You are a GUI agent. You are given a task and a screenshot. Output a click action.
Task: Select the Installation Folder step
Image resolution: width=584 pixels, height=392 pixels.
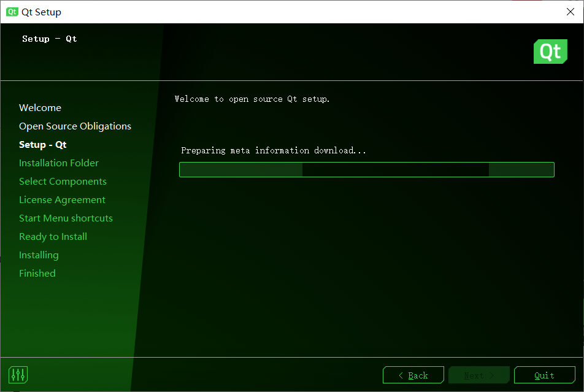coord(59,163)
